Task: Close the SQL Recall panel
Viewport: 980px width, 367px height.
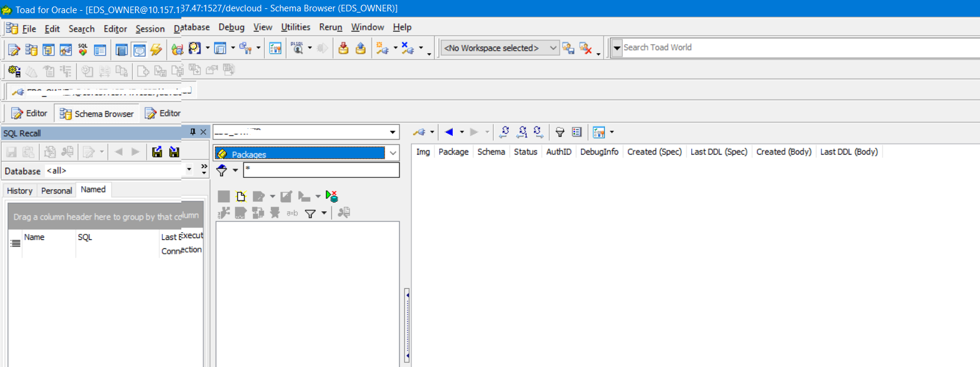Action: point(203,132)
